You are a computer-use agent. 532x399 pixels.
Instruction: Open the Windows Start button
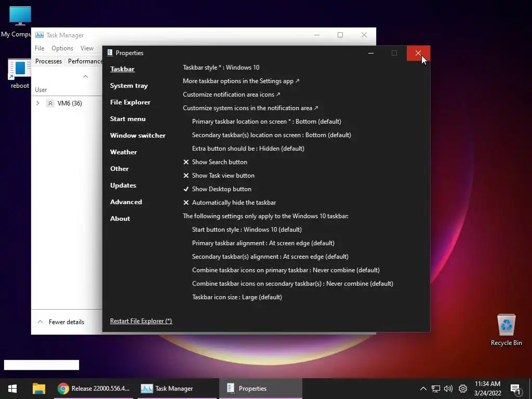(x=12, y=389)
